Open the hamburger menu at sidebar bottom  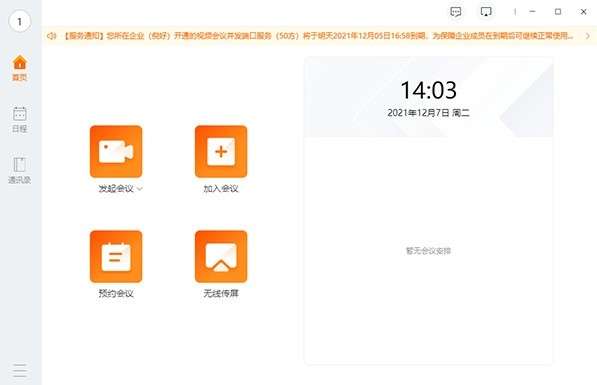click(x=19, y=371)
